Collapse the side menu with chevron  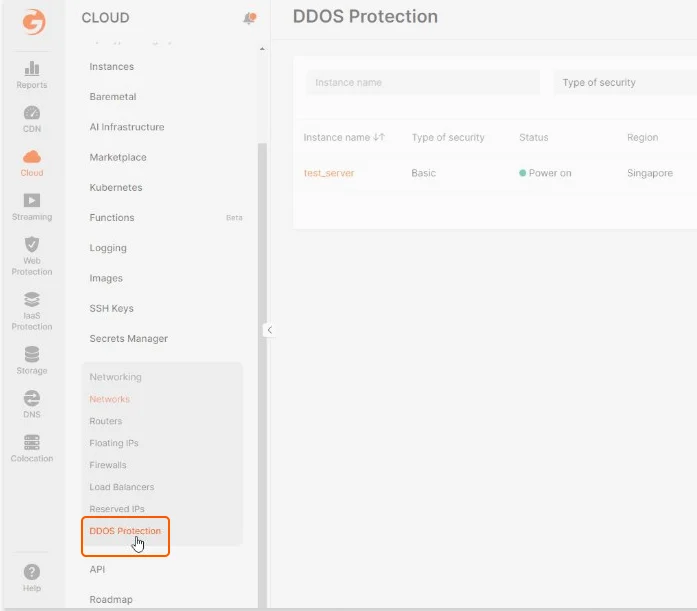269,330
